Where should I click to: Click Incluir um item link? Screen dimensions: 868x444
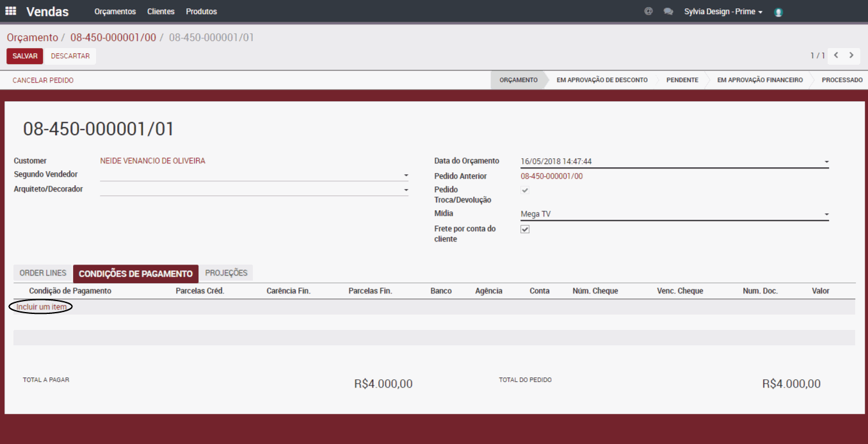[x=42, y=307]
